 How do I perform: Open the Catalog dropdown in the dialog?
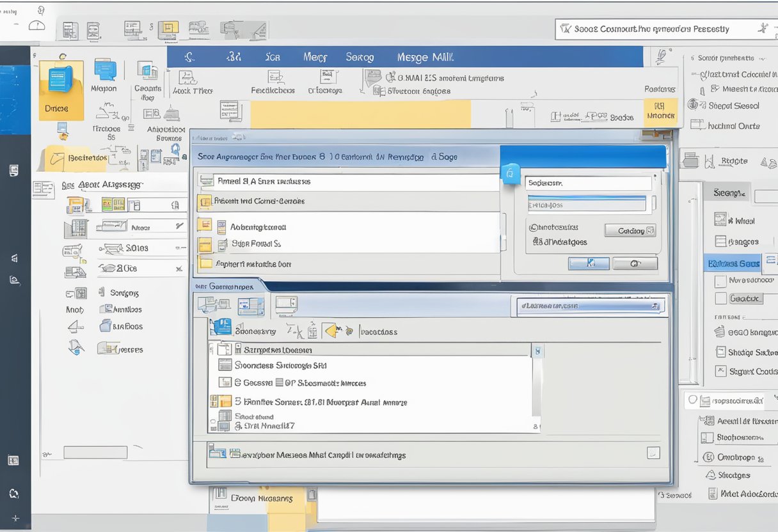630,230
